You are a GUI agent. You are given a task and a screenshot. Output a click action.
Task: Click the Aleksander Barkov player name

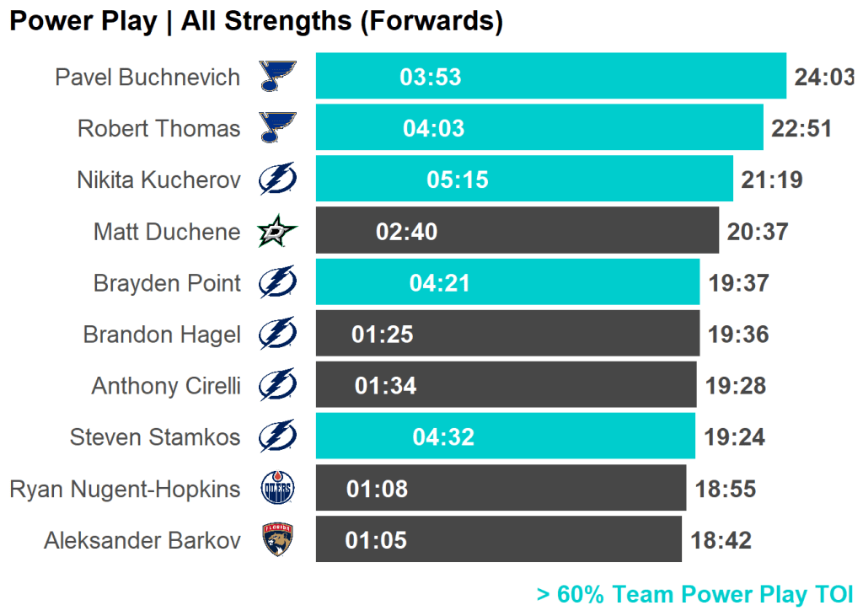point(142,540)
